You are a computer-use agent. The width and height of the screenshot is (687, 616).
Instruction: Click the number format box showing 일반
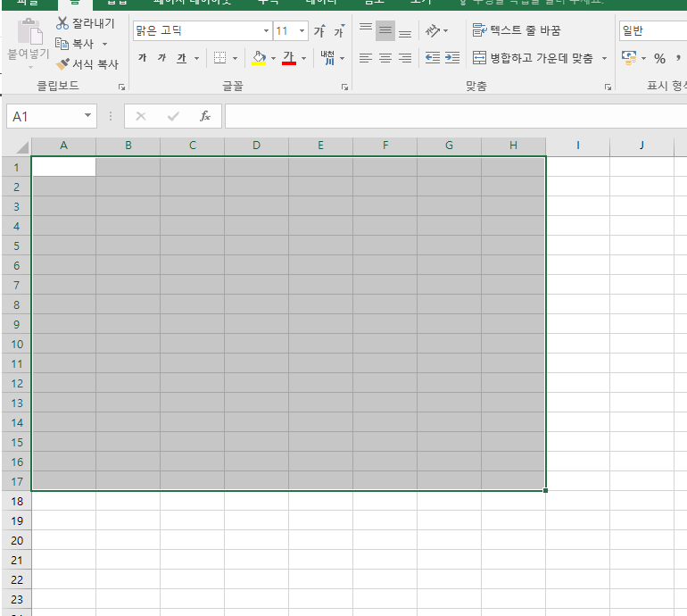653,30
